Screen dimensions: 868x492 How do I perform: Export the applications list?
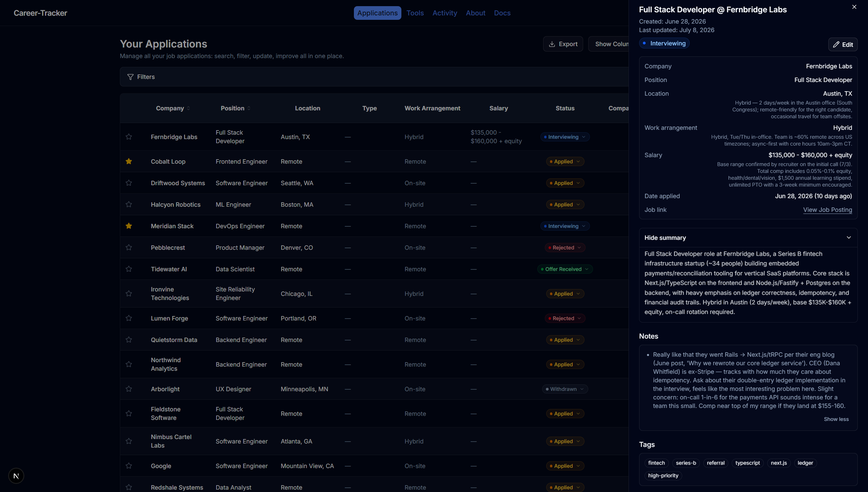(x=563, y=44)
